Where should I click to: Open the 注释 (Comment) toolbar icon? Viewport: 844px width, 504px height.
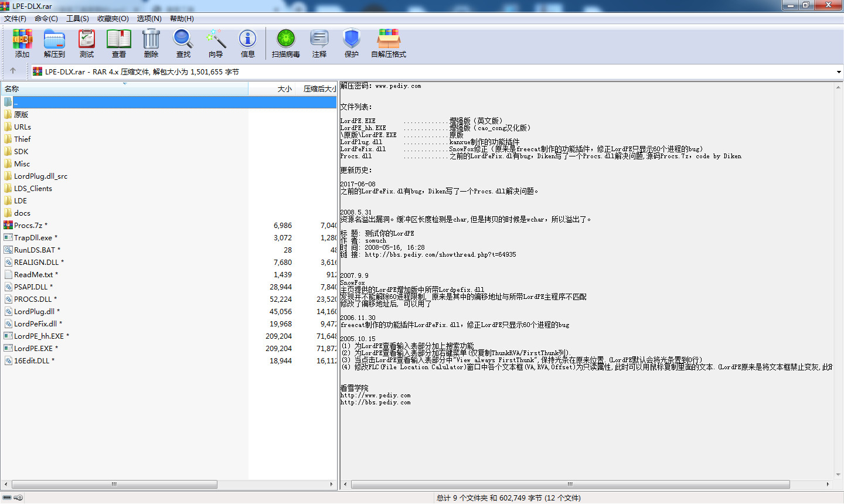coord(319,43)
